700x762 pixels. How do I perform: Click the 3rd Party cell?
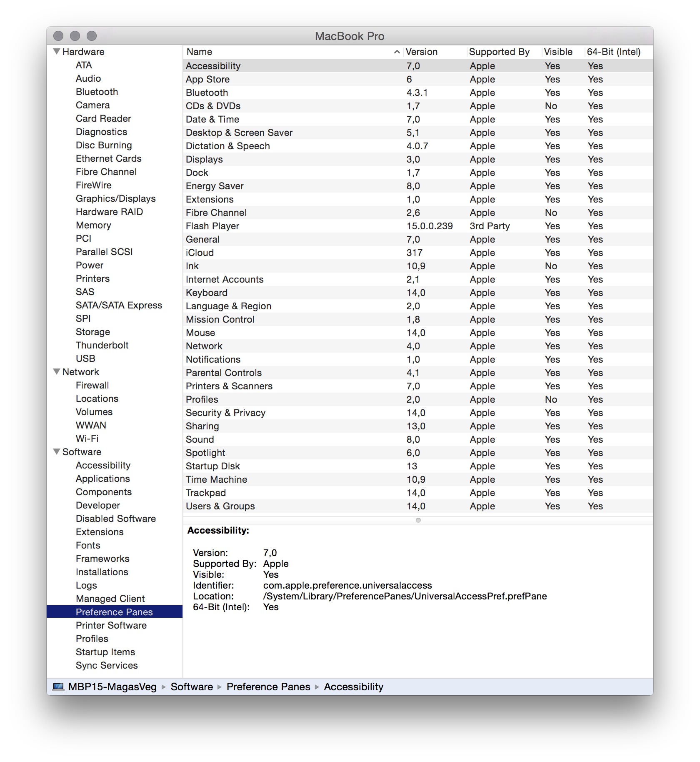490,226
